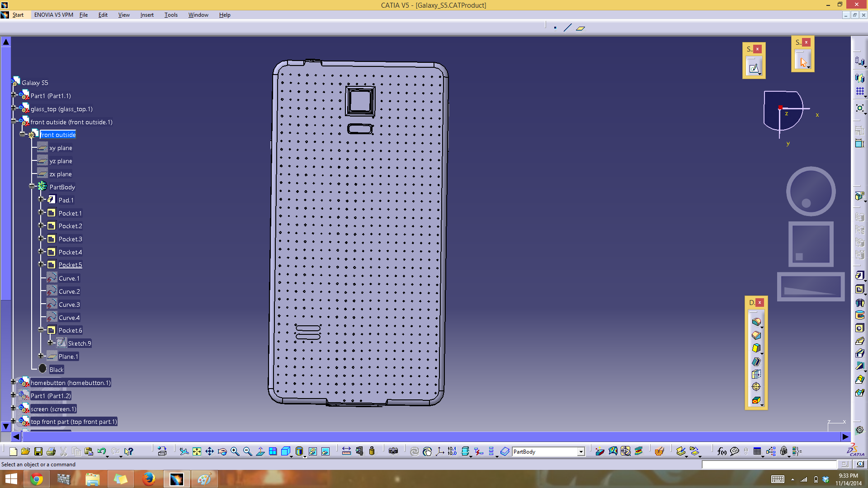Expand Sketch.9 node

[50, 343]
